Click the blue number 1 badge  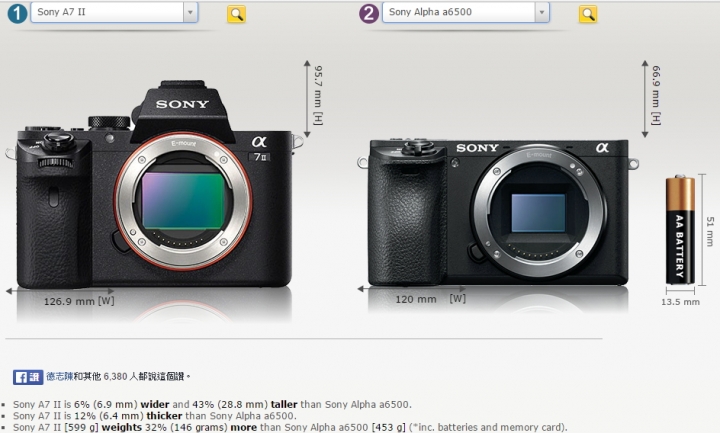pos(17,13)
